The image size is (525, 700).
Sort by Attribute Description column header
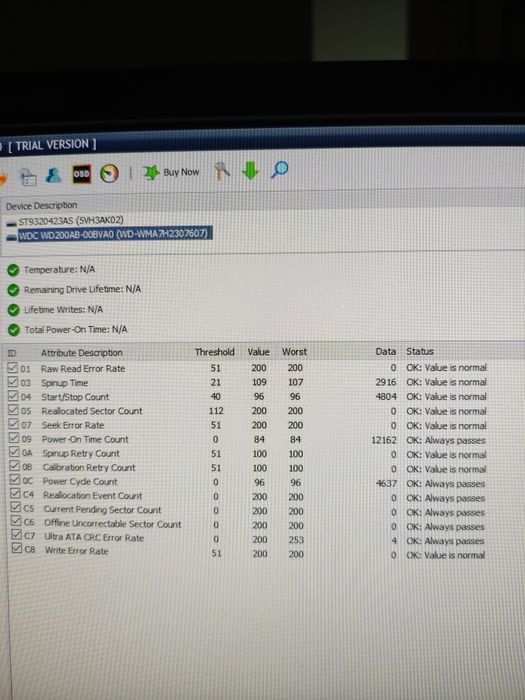pyautogui.click(x=82, y=353)
